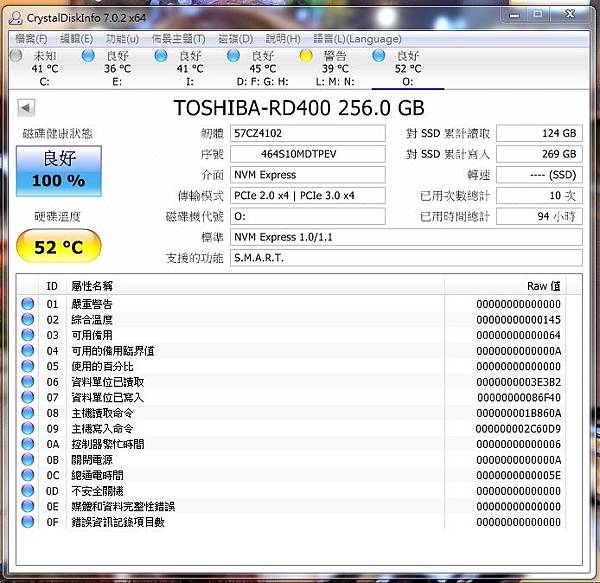Click the TOSHIBA-RD400 256.0 GB disk title
600x583 pixels.
[x=299, y=108]
